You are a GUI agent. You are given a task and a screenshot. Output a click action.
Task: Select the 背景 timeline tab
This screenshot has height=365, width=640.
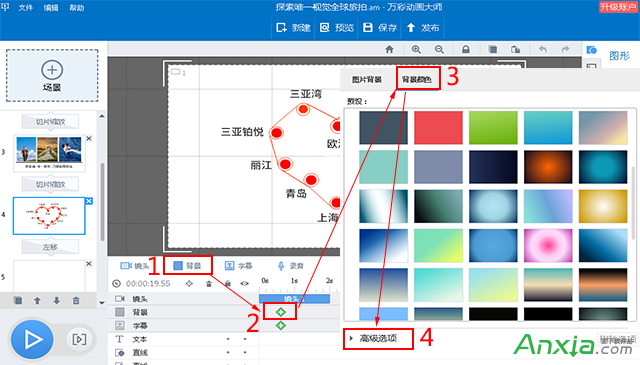[x=188, y=266]
